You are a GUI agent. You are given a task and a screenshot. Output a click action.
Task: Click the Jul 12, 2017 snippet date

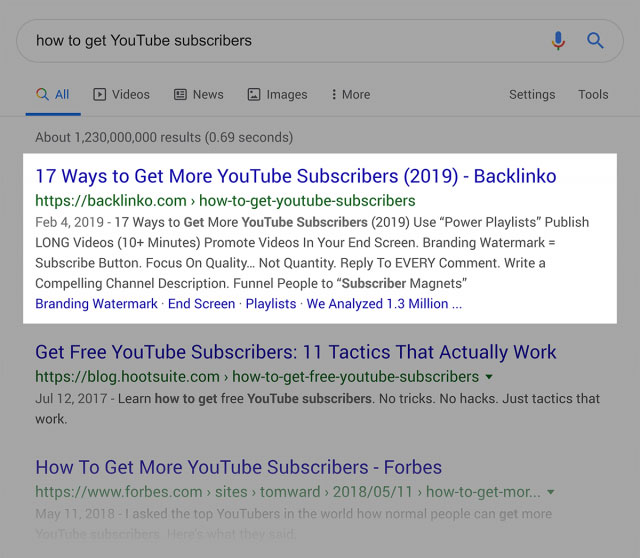pyautogui.click(x=71, y=398)
